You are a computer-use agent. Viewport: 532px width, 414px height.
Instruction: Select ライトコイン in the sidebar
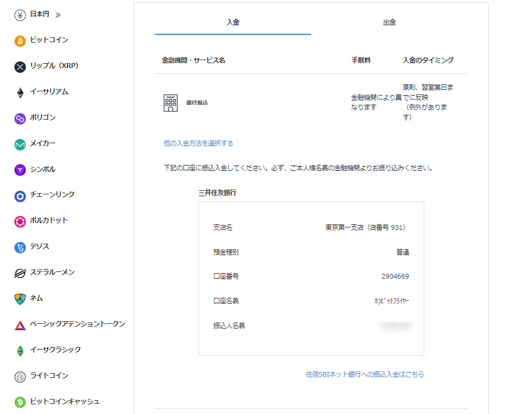[49, 376]
